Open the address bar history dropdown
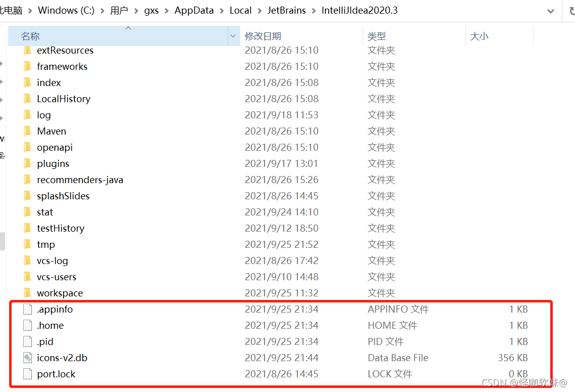 [550, 11]
